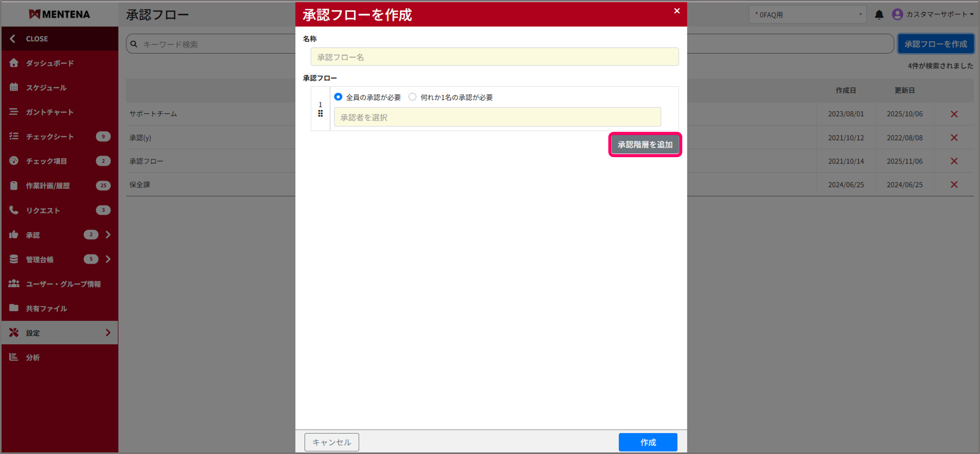Image resolution: width=980 pixels, height=454 pixels.
Task: Expand the 設定 menu item
Action: 108,332
